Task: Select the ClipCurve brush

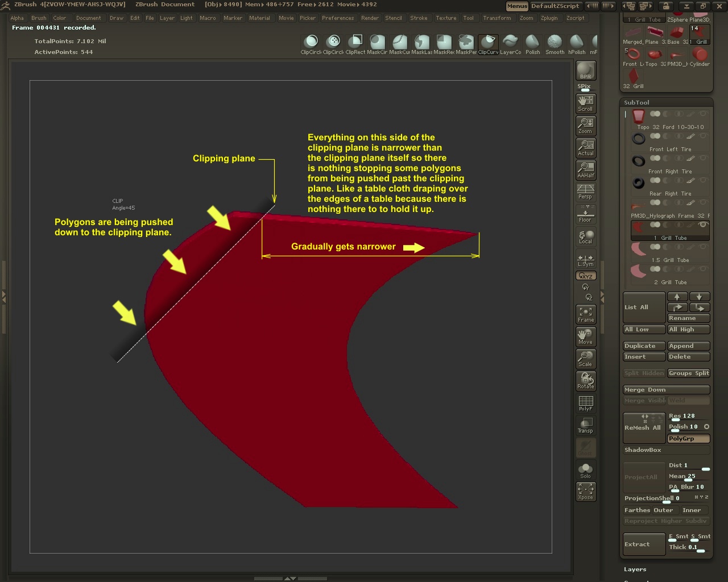Action: 488,43
